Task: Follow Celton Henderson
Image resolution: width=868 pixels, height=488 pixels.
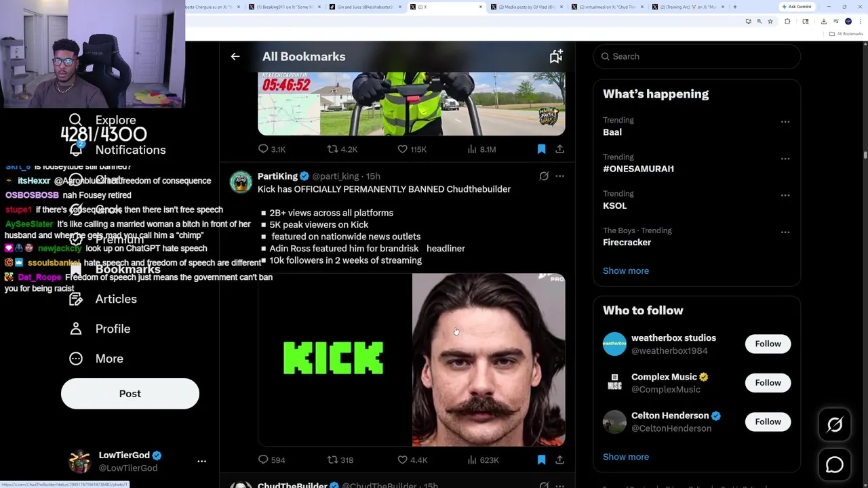Action: 768,422
